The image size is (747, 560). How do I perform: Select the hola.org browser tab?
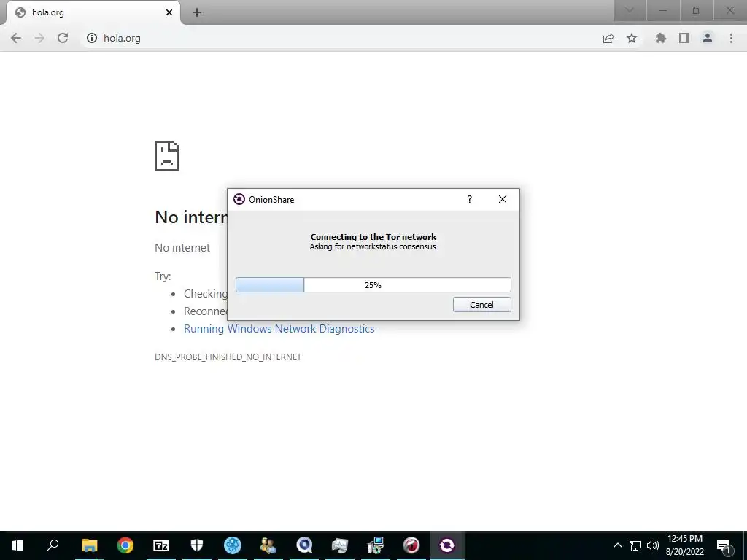(x=93, y=12)
